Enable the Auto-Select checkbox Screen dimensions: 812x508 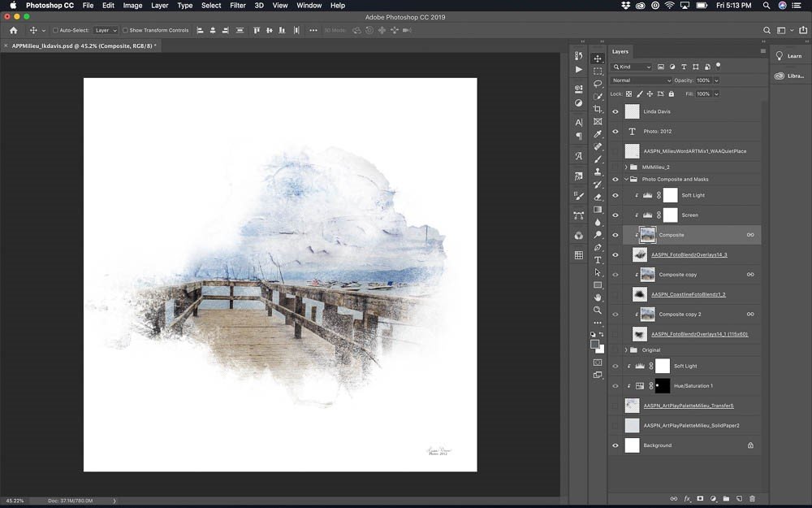(x=55, y=31)
